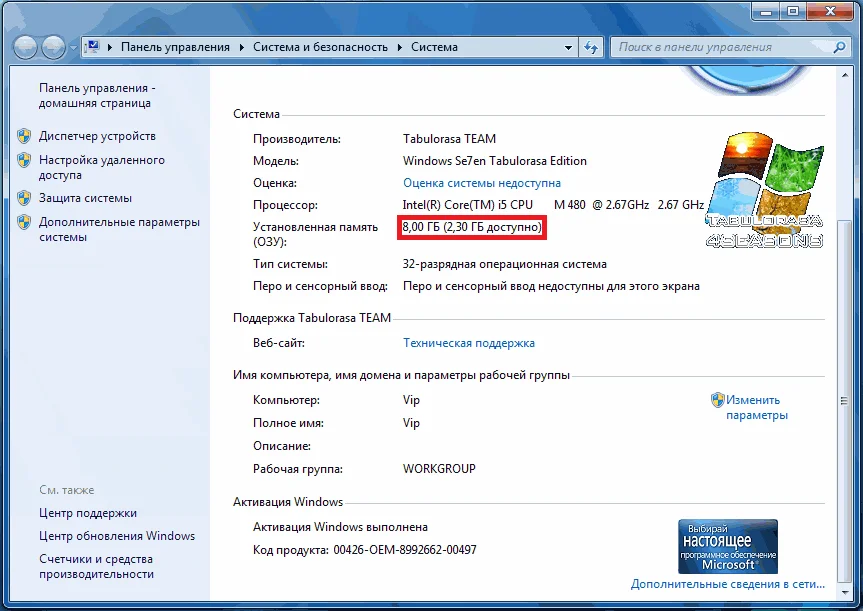The image size is (863, 611).
Task: Open Дополнительные параметры системы
Action: (119, 230)
